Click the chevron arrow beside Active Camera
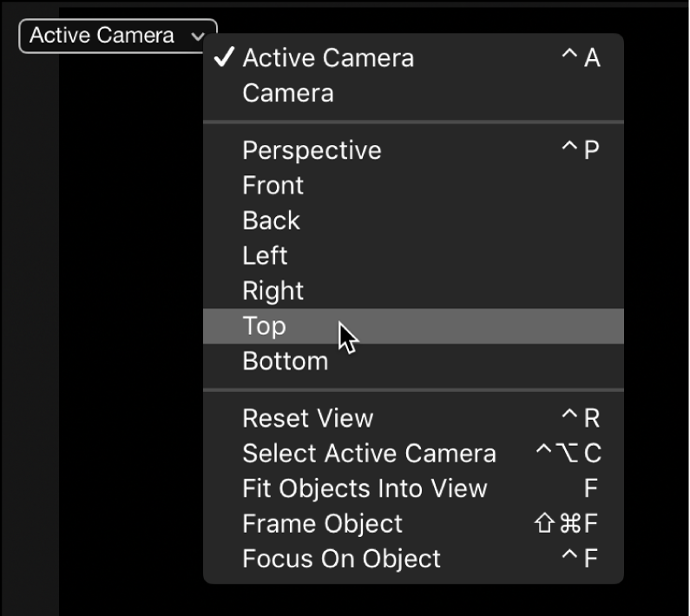 click(x=198, y=36)
